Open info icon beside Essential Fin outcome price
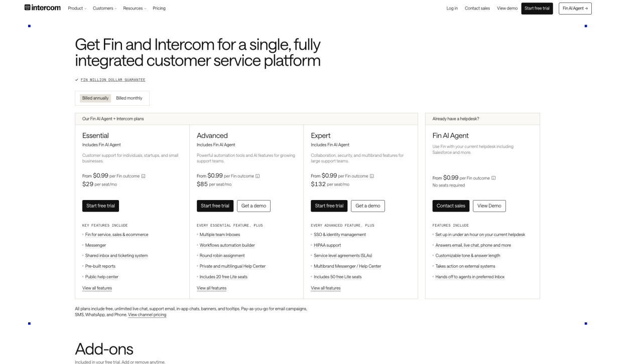 click(143, 176)
